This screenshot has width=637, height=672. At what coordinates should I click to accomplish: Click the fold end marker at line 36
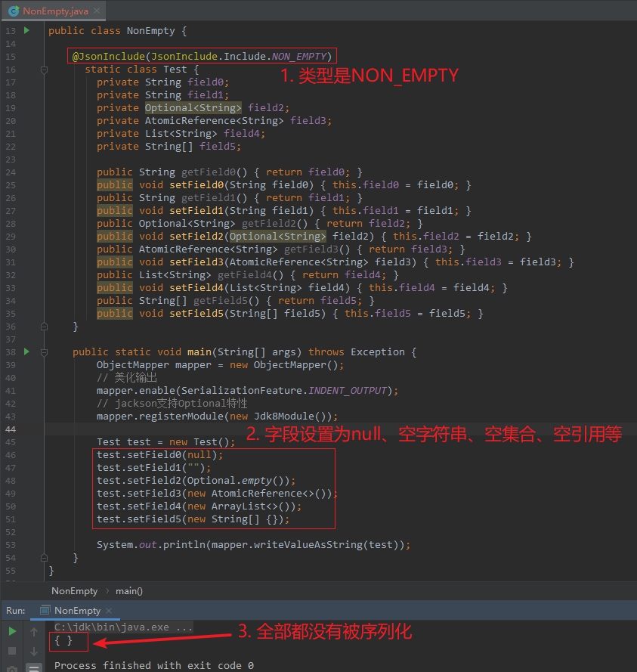click(x=44, y=327)
